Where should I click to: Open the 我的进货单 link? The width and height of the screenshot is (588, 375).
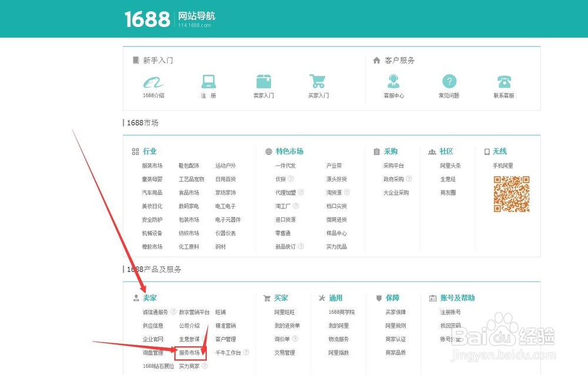[287, 326]
